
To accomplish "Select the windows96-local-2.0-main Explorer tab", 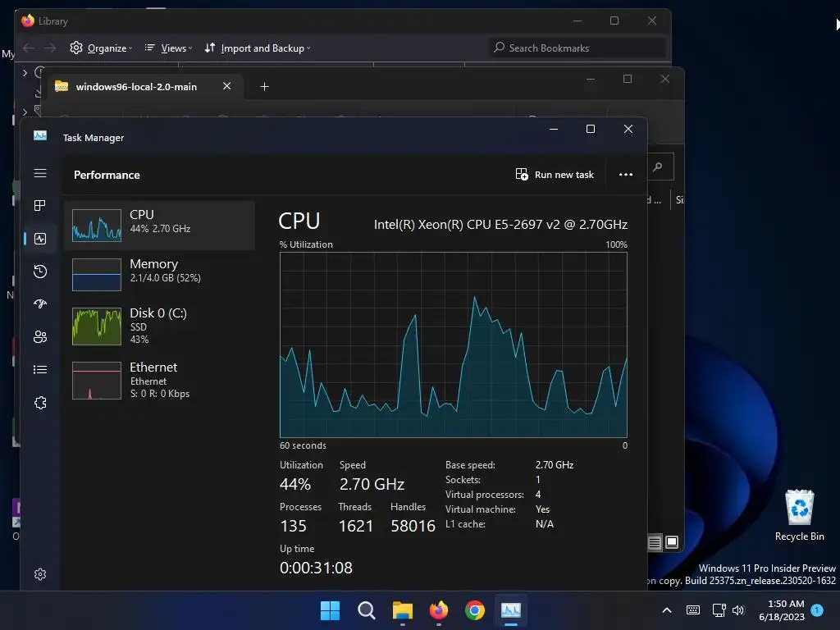I will tap(144, 87).
